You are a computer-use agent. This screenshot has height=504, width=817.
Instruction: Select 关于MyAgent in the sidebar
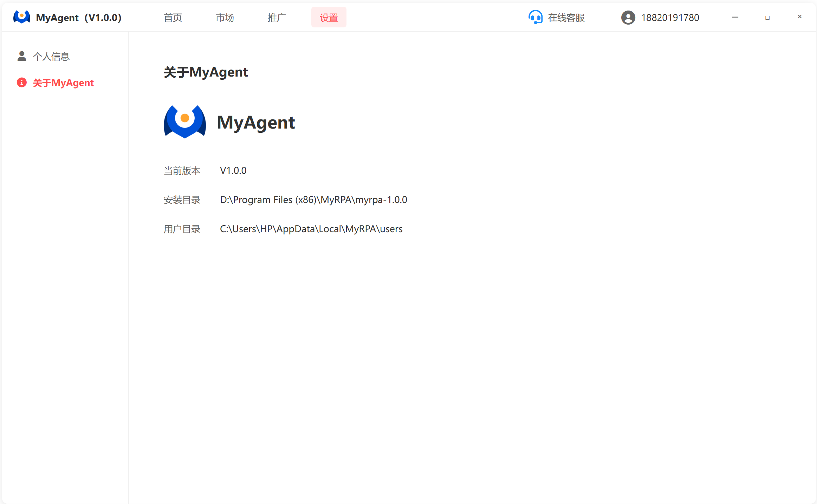[x=63, y=83]
